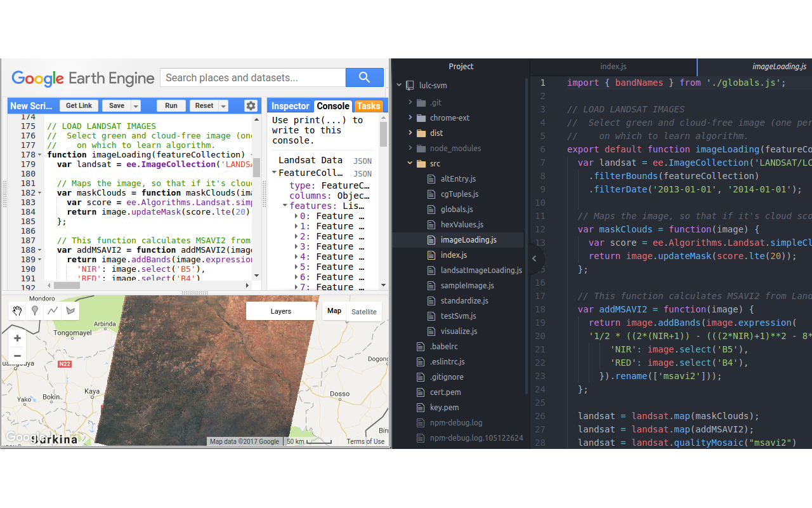Click the lulc-svm repository icon in the project tree

[x=410, y=85]
